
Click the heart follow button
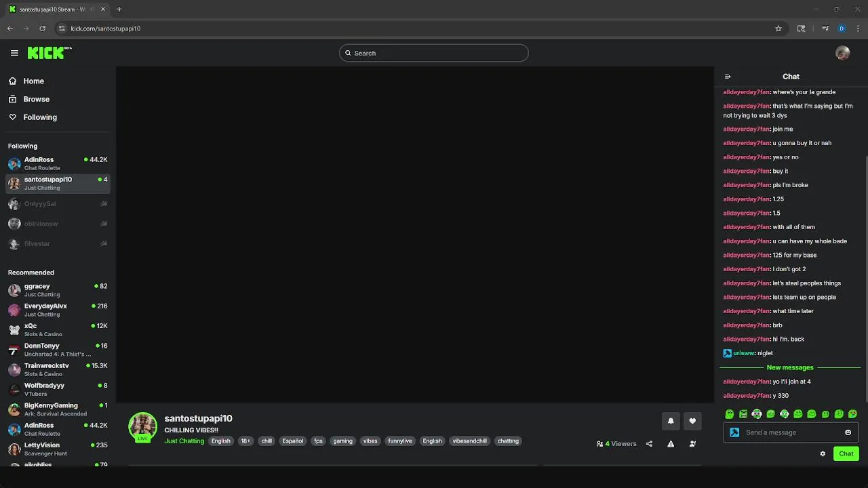(692, 421)
